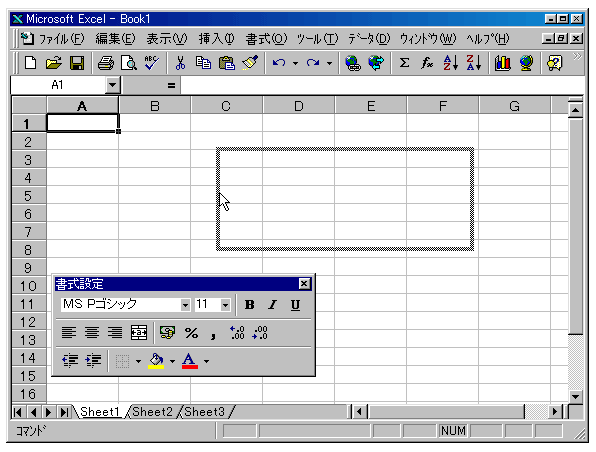Show the Web toolbar icon
This screenshot has height=452, width=596.
[376, 63]
